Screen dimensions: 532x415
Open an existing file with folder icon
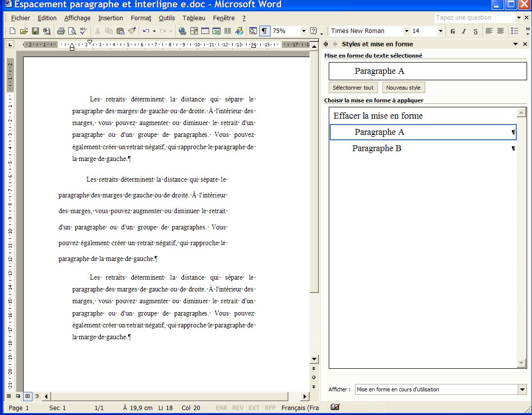pyautogui.click(x=24, y=31)
